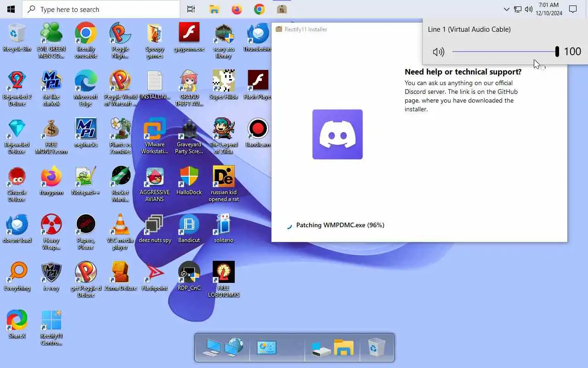
Task: Show hidden icons via the tray chevron
Action: pos(506,9)
